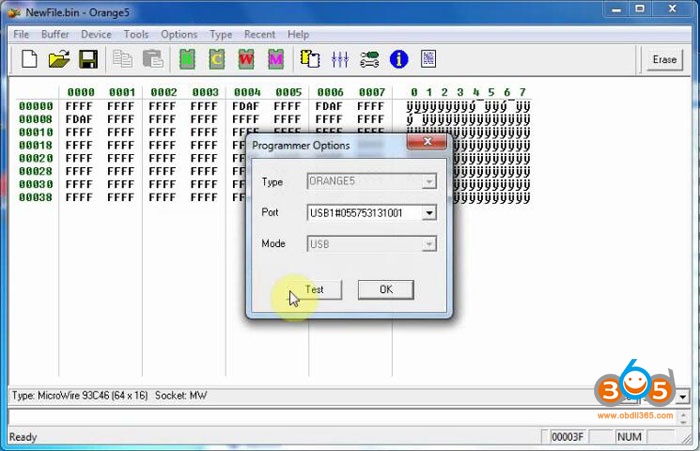
Task: Click address label 00038
Action: pos(36,197)
